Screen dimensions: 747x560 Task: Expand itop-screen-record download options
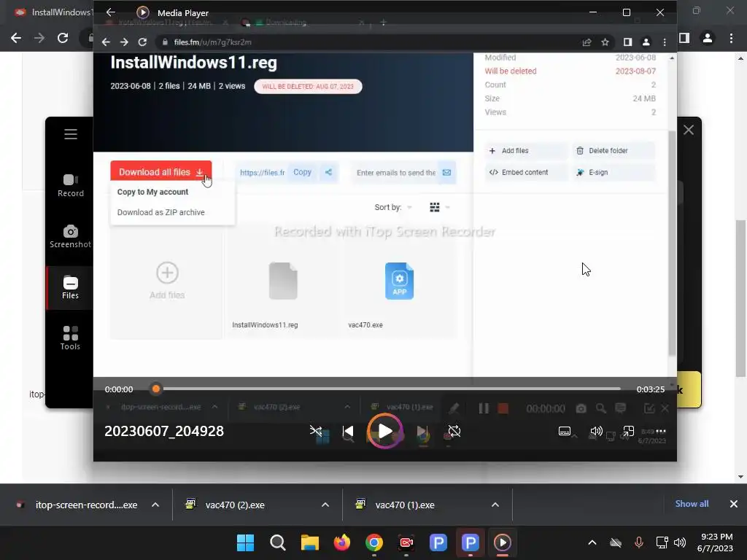(x=155, y=505)
